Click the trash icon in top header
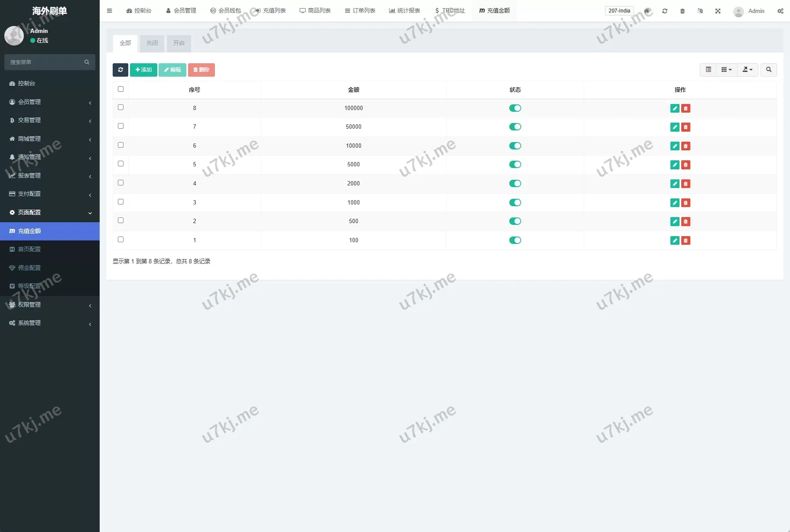This screenshot has height=532, width=790. click(682, 11)
